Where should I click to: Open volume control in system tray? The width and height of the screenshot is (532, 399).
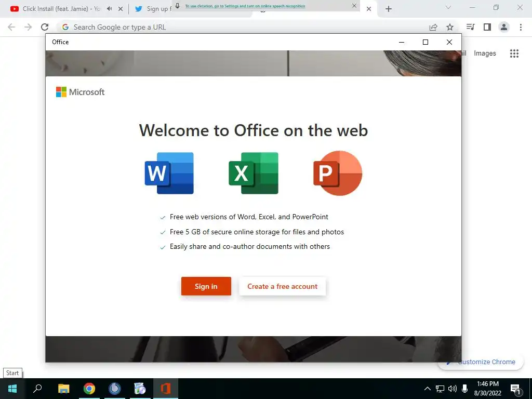point(453,389)
